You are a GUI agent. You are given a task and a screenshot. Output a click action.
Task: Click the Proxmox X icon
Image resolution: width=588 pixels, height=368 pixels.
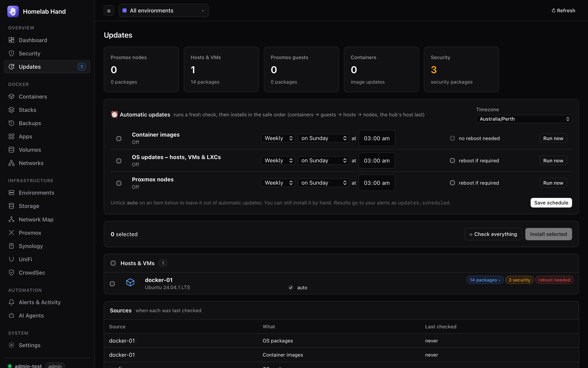coord(11,232)
